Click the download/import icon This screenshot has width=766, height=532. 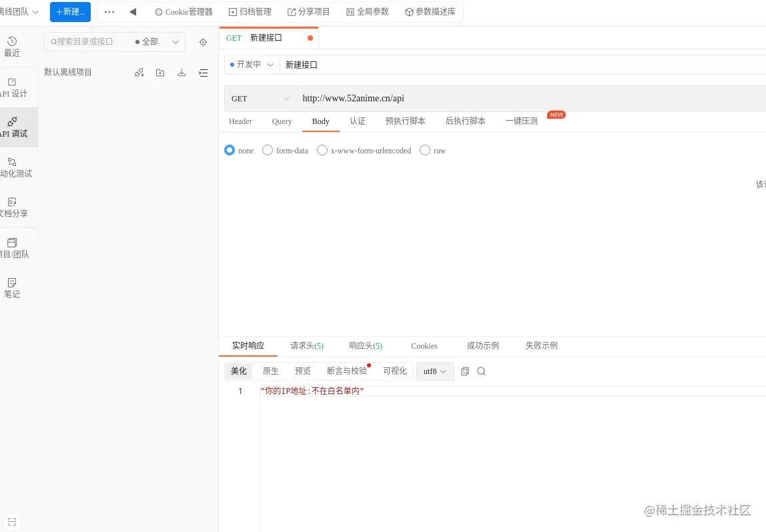(x=181, y=73)
